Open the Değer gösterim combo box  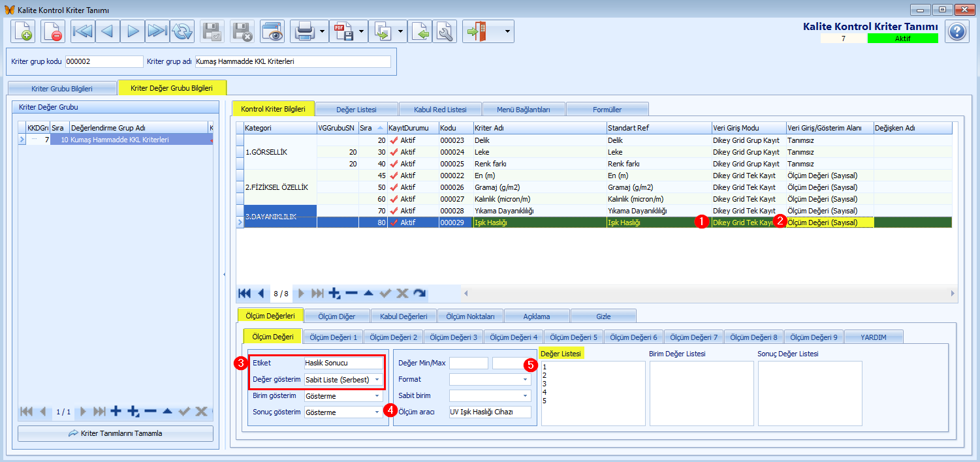[377, 379]
